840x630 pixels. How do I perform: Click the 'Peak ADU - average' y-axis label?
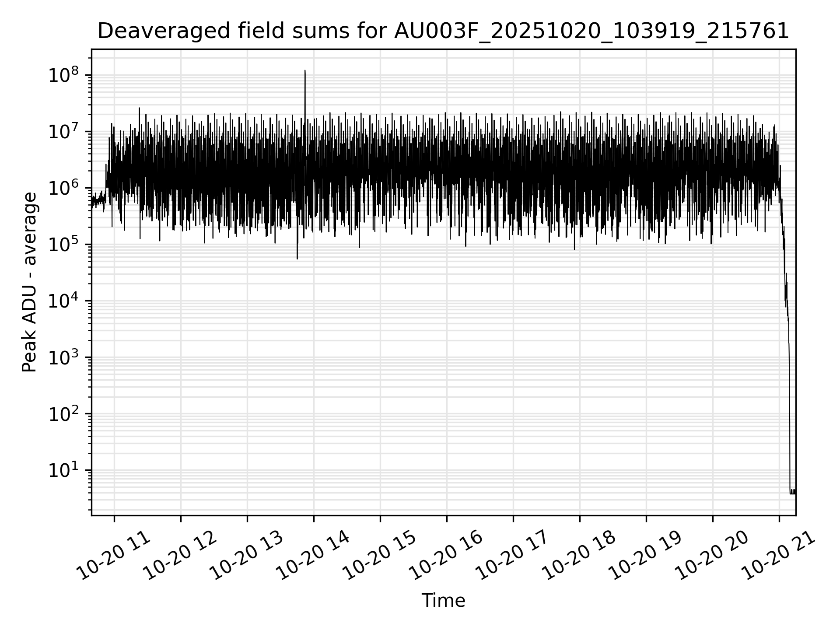30,283
